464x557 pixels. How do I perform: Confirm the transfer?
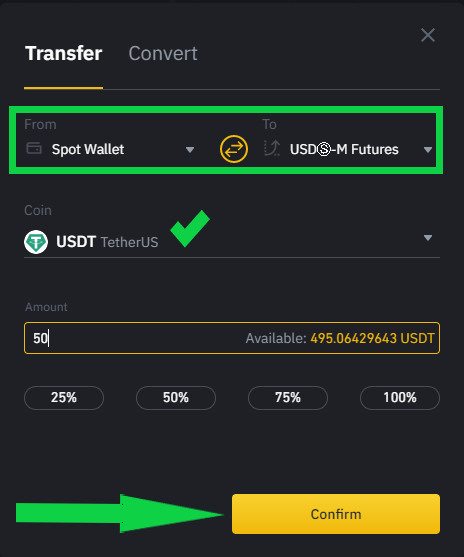point(336,514)
